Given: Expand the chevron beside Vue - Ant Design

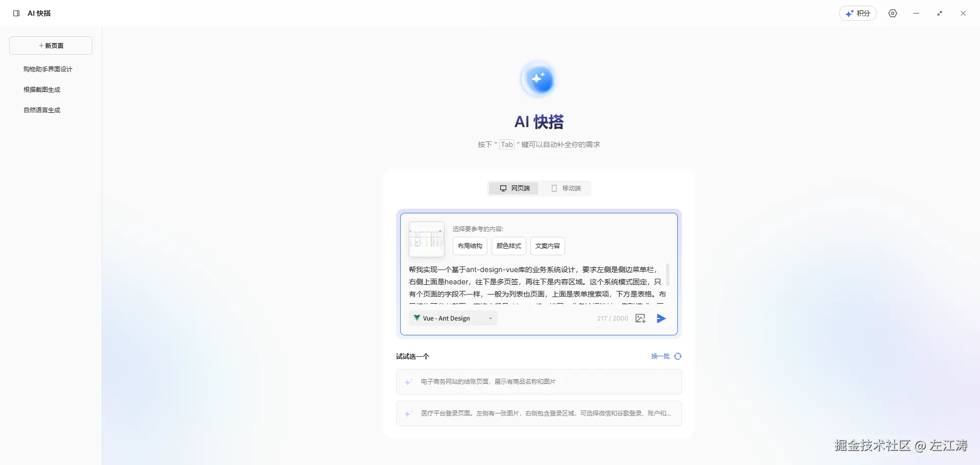Looking at the screenshot, I should (x=491, y=318).
